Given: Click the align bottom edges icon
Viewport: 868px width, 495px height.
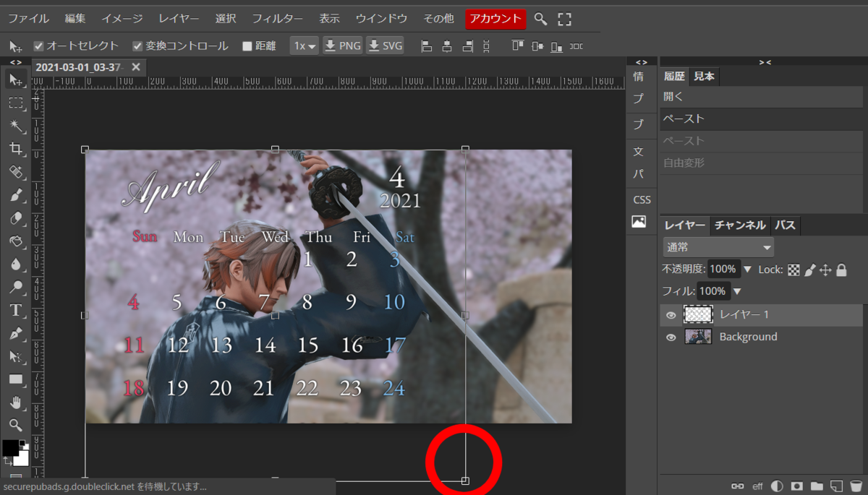Looking at the screenshot, I should pyautogui.click(x=556, y=46).
